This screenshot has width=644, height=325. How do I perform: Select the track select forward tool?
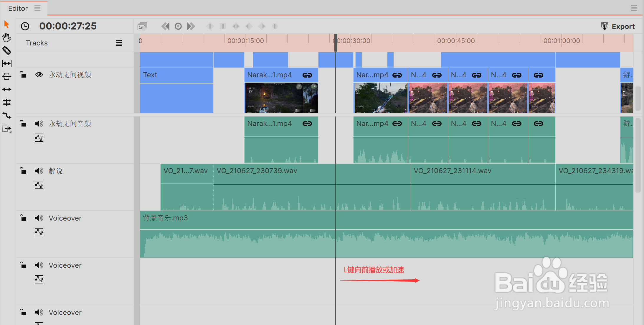(x=6, y=129)
